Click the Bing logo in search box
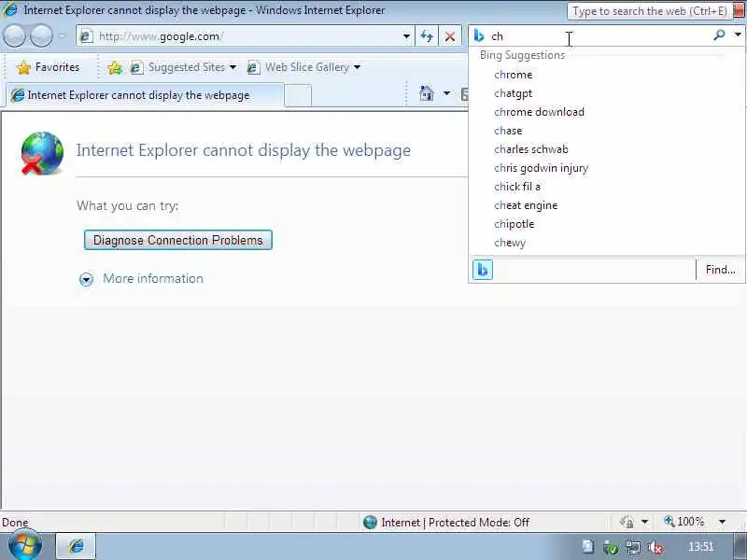747x560 pixels. (479, 35)
